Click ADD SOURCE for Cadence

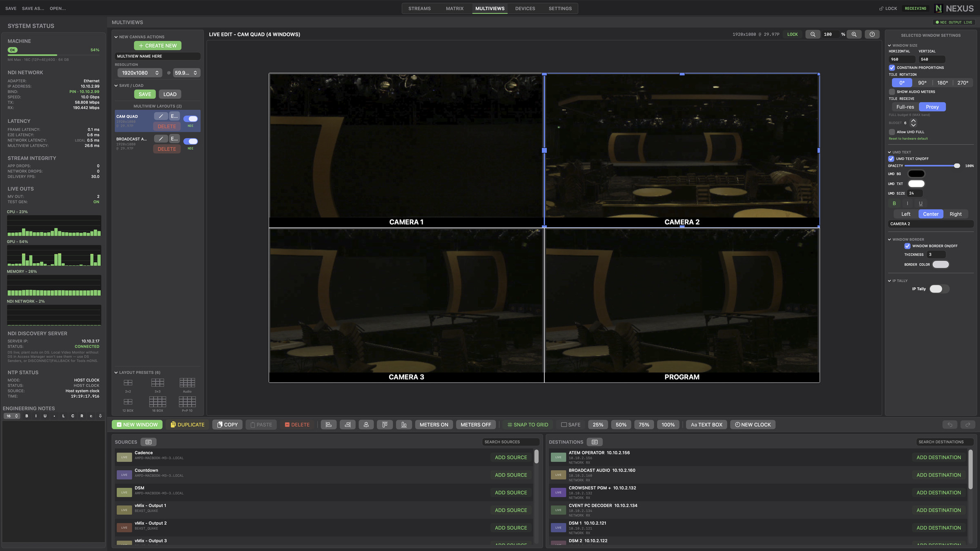[x=511, y=458]
